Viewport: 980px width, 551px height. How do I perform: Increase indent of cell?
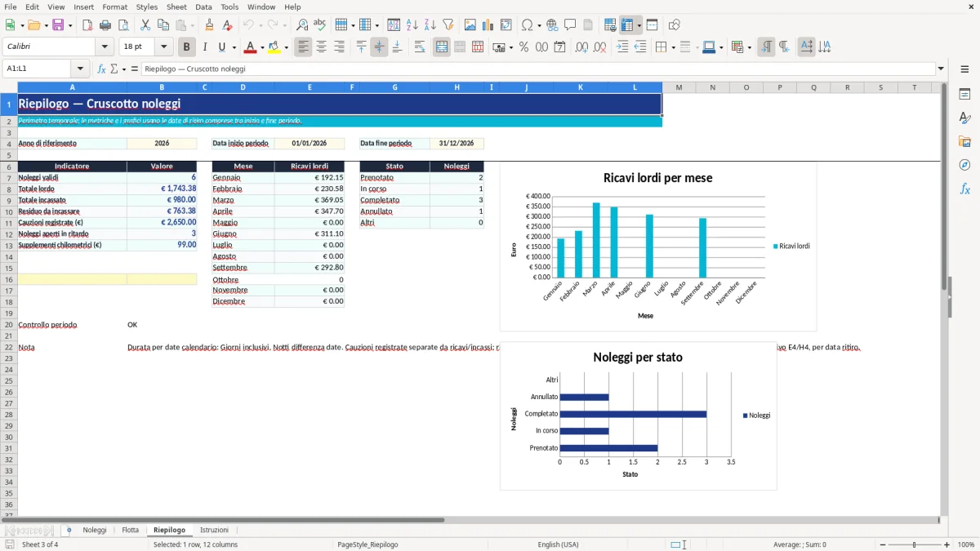pyautogui.click(x=622, y=47)
